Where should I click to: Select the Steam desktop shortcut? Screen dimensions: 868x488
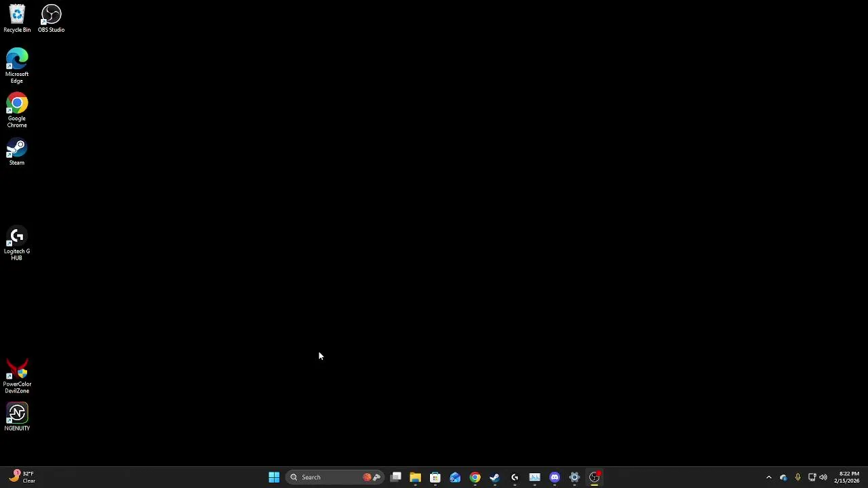coord(17,152)
